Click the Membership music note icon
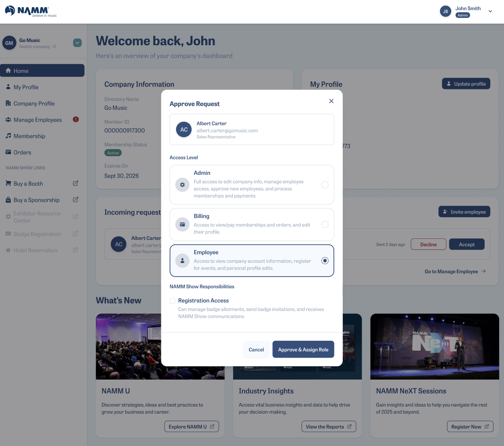The width and height of the screenshot is (504, 446). click(8, 136)
